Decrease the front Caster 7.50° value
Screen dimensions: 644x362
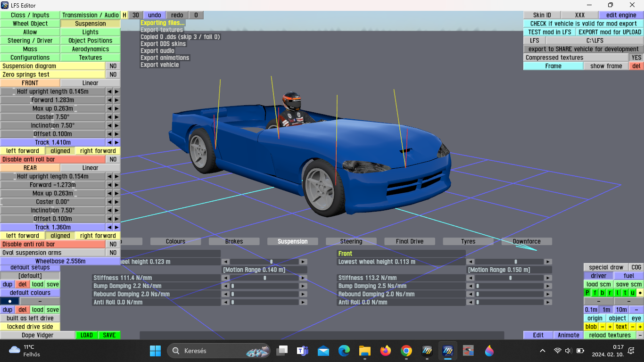[109, 117]
